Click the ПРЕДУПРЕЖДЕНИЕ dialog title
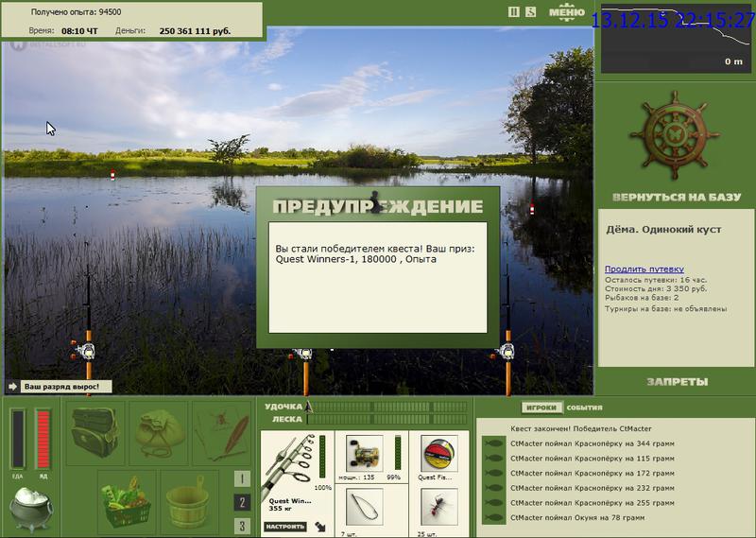756x538 pixels. pos(377,206)
